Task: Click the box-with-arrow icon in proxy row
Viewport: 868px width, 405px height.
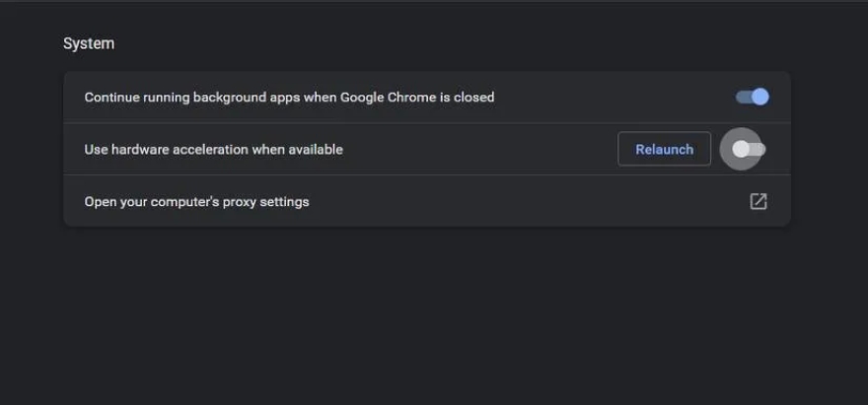Action: pyautogui.click(x=758, y=201)
